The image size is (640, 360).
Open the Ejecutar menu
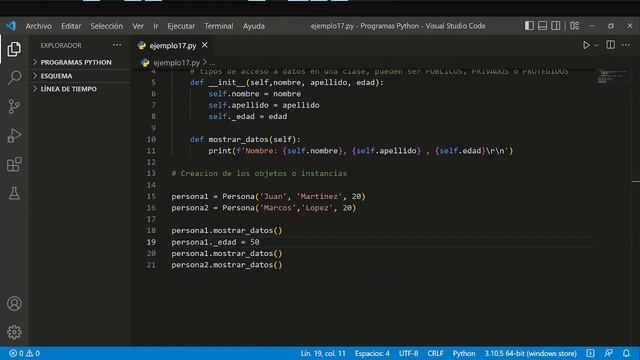(181, 26)
